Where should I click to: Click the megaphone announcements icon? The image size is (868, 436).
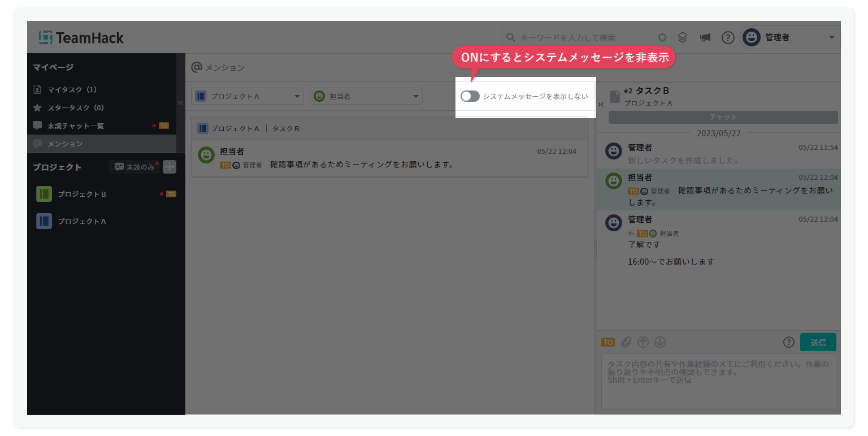(705, 37)
